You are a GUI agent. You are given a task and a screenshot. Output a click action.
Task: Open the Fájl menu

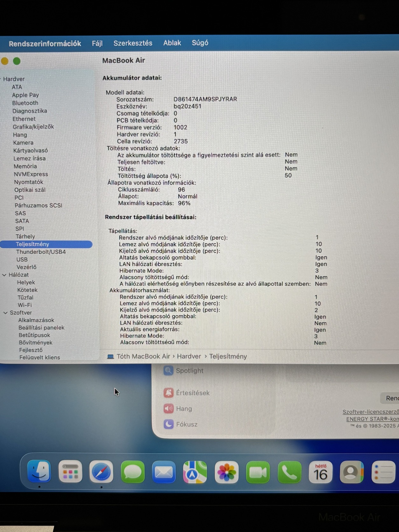[97, 43]
